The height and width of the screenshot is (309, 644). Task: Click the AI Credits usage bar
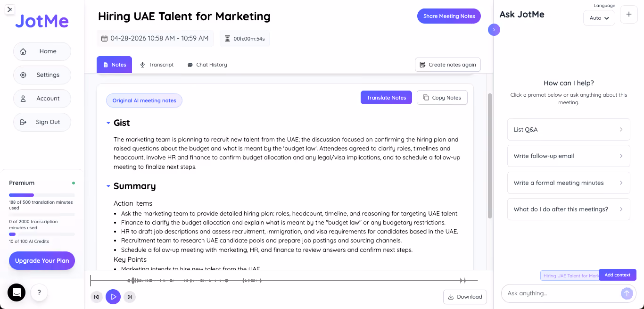tap(42, 234)
